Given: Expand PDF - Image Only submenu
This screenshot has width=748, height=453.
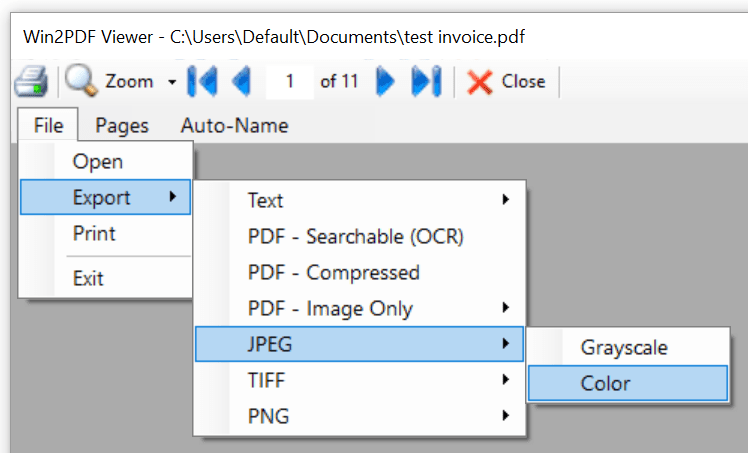Looking at the screenshot, I should (360, 309).
